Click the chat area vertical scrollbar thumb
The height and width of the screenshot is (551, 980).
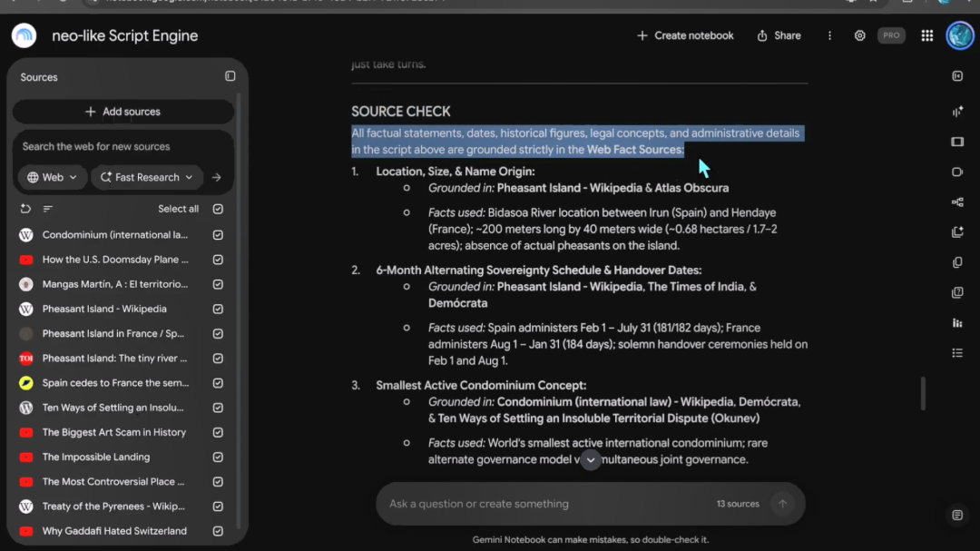coord(923,393)
